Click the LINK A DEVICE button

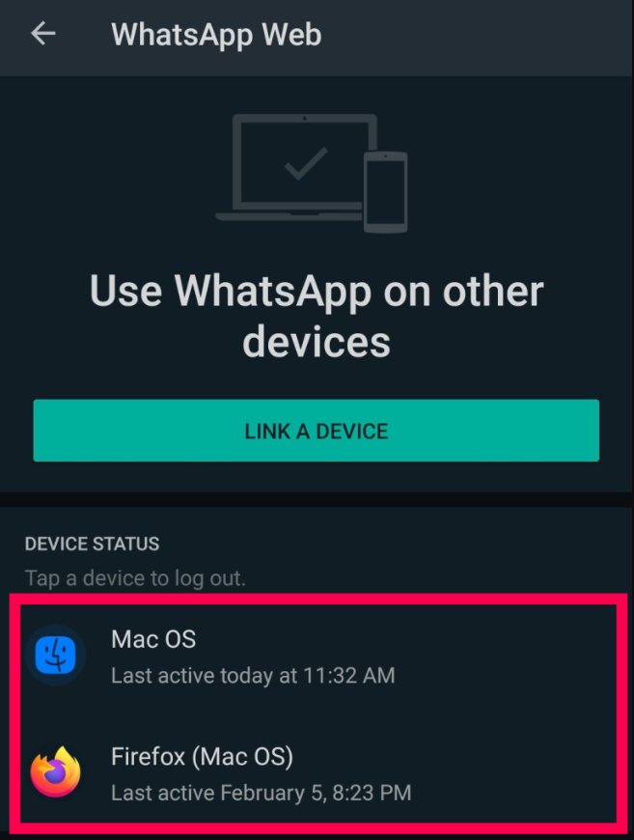coord(316,431)
